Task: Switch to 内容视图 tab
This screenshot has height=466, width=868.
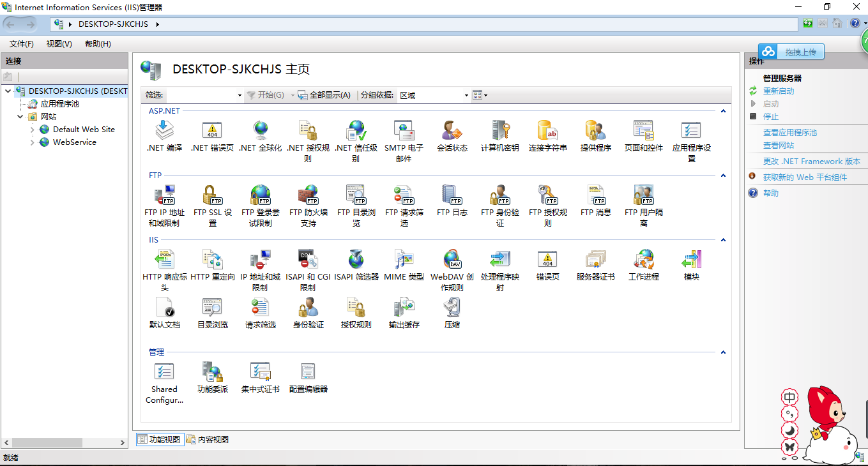Action: (x=208, y=439)
